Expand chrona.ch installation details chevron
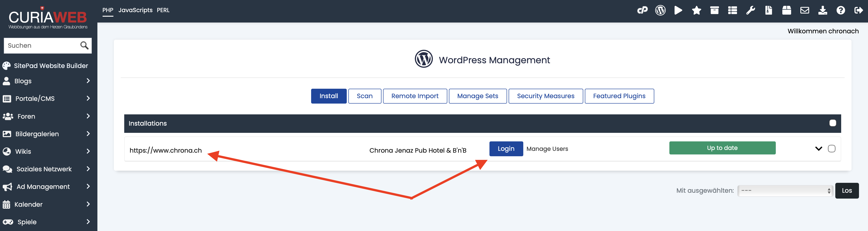The image size is (868, 231). click(818, 149)
